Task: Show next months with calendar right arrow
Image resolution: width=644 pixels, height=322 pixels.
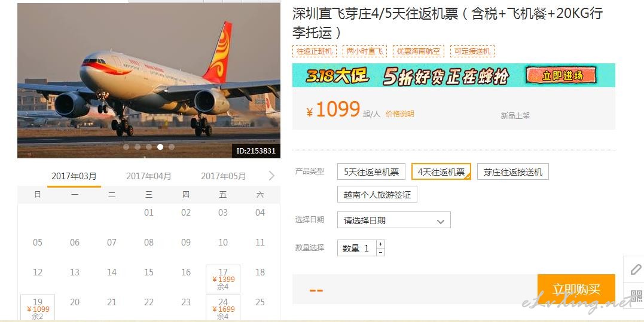Action: click(x=271, y=176)
